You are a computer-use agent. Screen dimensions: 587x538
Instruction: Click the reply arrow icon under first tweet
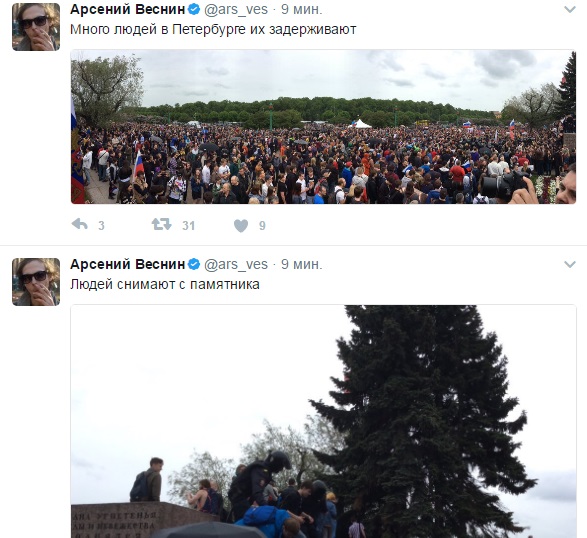click(79, 225)
